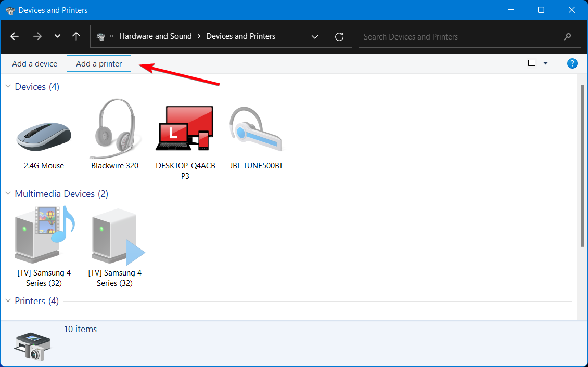
Task: Close the Devices and Printers window
Action: click(571, 10)
